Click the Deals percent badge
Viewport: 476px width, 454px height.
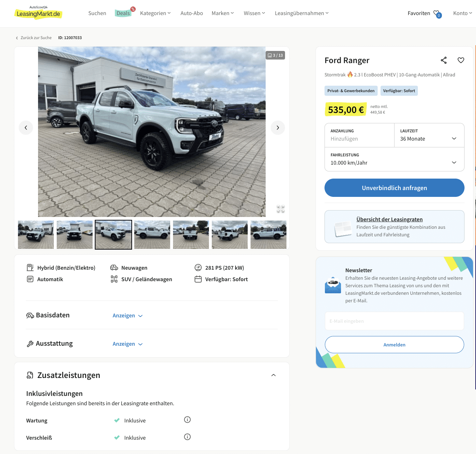133,9
